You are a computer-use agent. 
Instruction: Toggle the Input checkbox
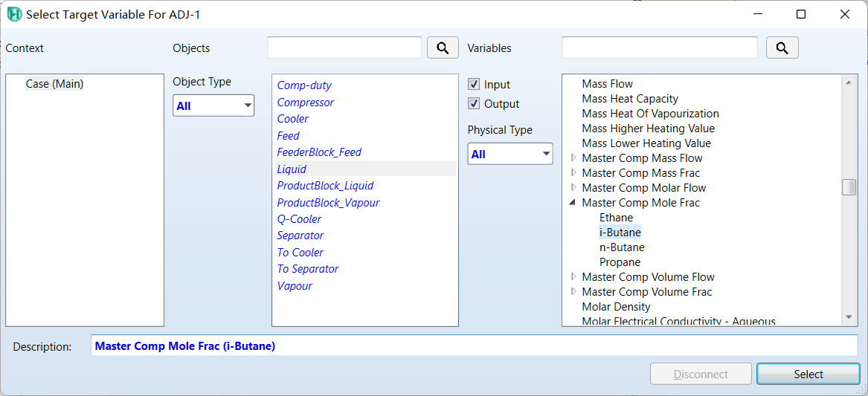pyautogui.click(x=473, y=85)
